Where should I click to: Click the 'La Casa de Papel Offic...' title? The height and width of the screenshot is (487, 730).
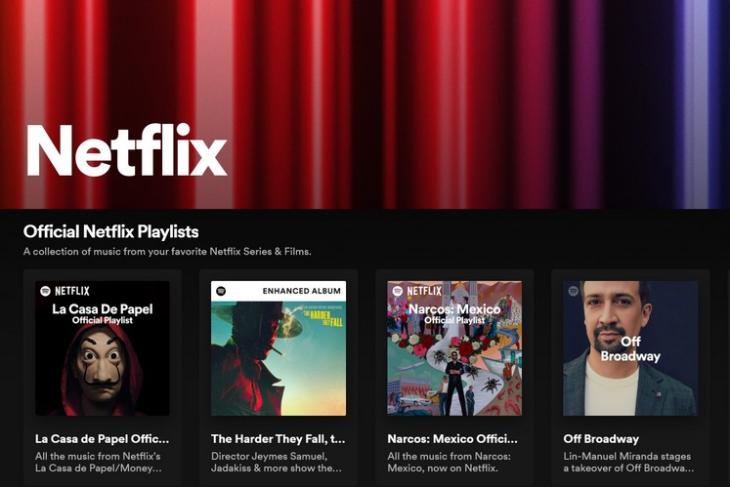(102, 439)
